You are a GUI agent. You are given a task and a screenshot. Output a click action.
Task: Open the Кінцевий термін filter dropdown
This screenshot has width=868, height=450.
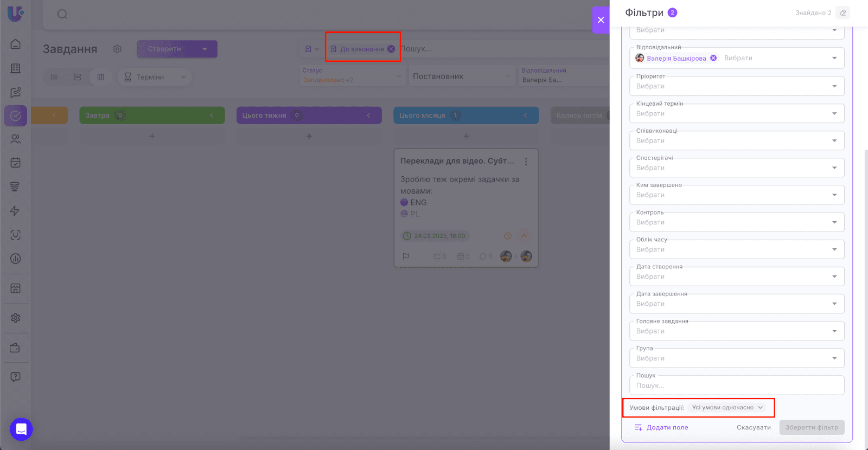[737, 113]
